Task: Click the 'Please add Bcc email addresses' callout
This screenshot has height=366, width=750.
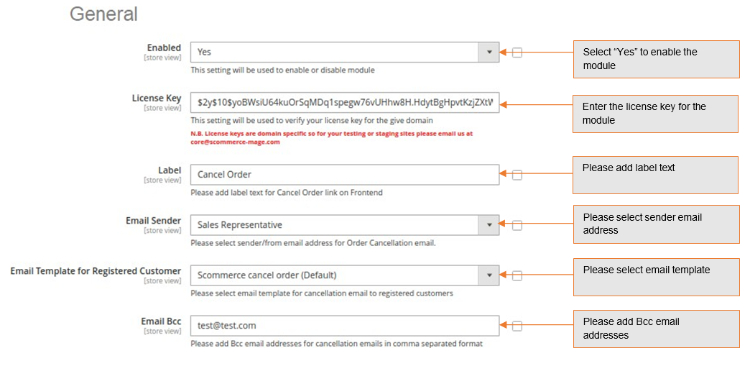Action: 656,329
